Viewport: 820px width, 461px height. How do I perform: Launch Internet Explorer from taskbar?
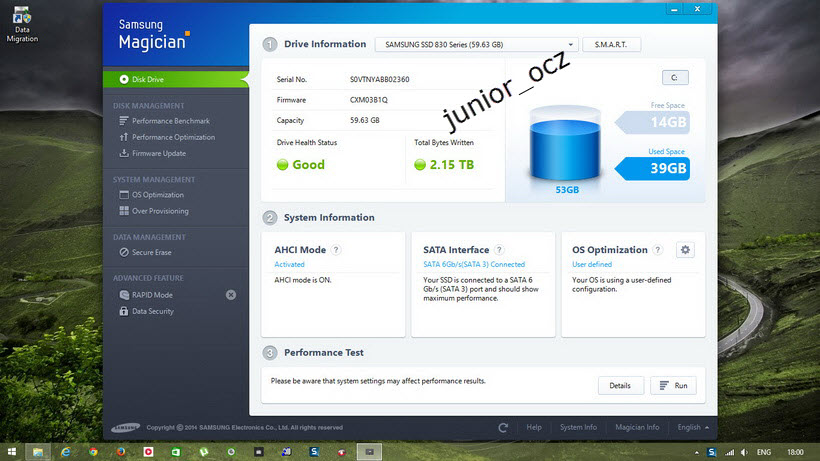click(x=65, y=452)
